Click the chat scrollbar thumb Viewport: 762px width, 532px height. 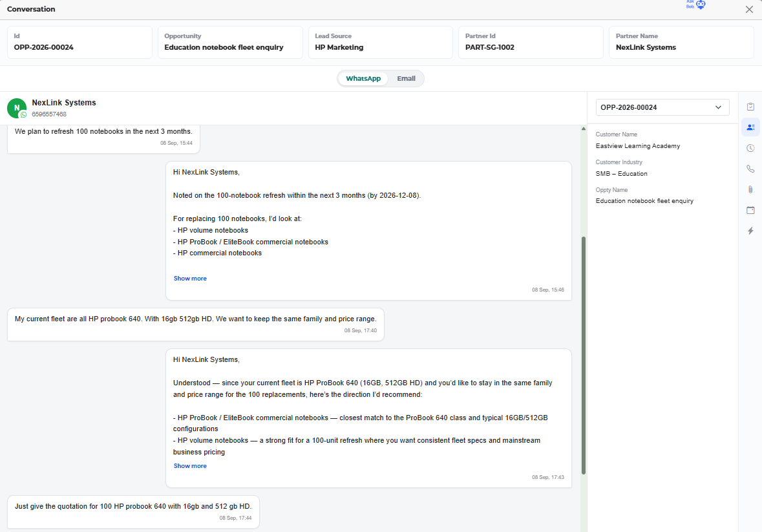tap(583, 355)
